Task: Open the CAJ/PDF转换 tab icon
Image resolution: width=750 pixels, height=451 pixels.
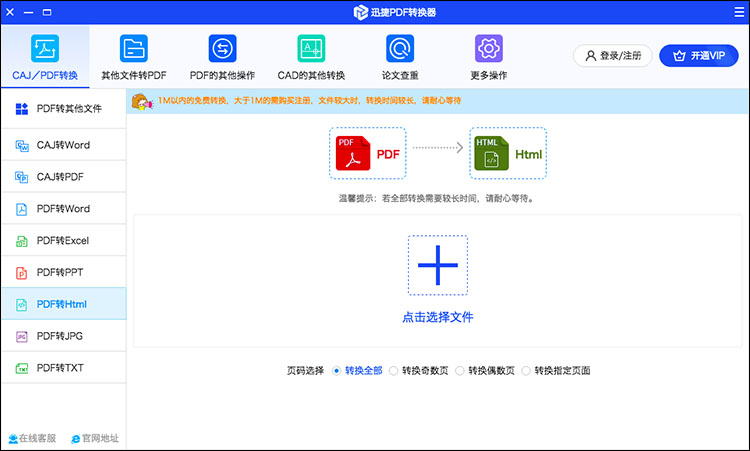Action: tap(45, 48)
